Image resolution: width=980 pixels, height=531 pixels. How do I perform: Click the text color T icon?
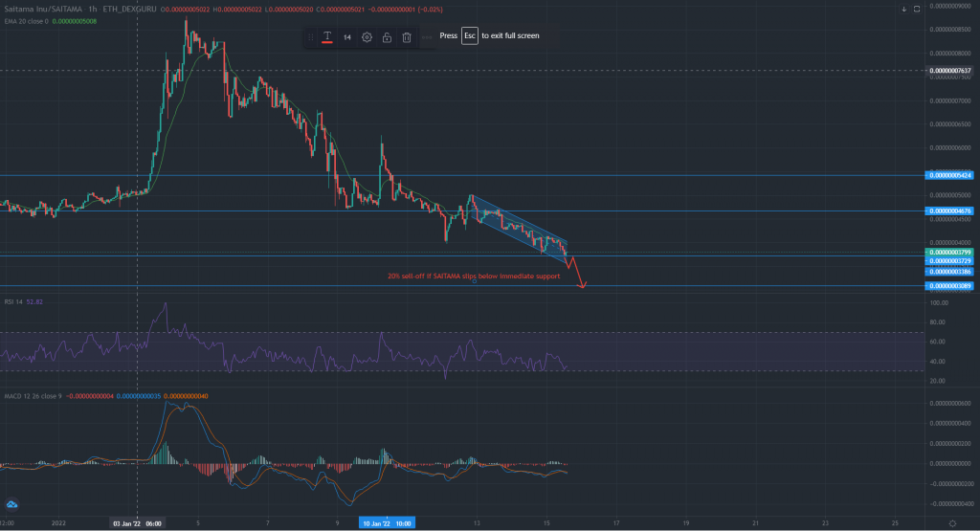click(327, 37)
